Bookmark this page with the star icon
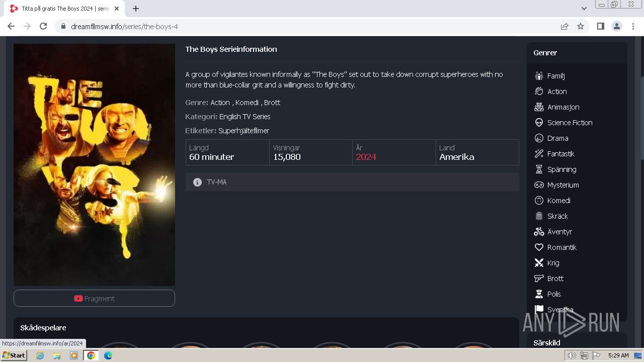This screenshot has width=644, height=362. tap(581, 26)
